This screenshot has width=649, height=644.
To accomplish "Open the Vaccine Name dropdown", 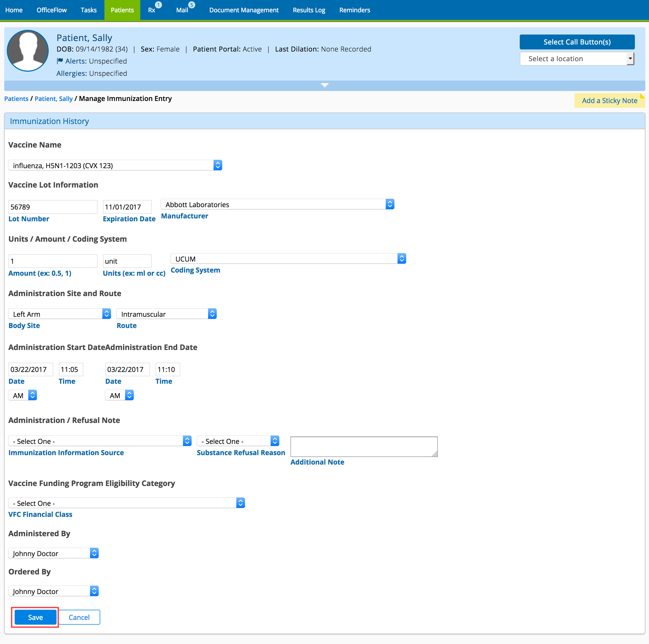I will coord(115,165).
